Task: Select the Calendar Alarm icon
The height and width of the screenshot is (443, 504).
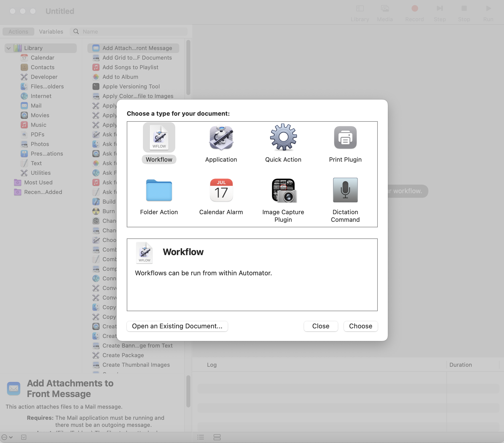Action: 221,190
